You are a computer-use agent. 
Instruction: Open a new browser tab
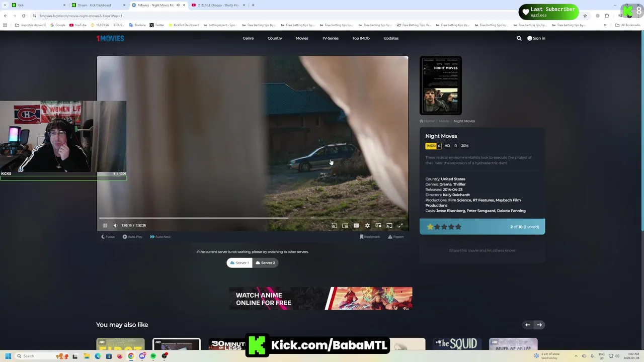(253, 5)
